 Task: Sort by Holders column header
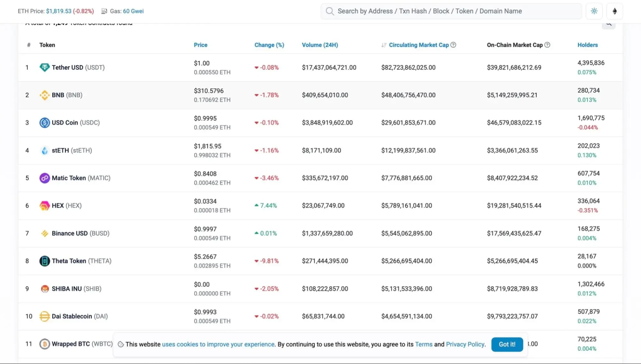(587, 45)
